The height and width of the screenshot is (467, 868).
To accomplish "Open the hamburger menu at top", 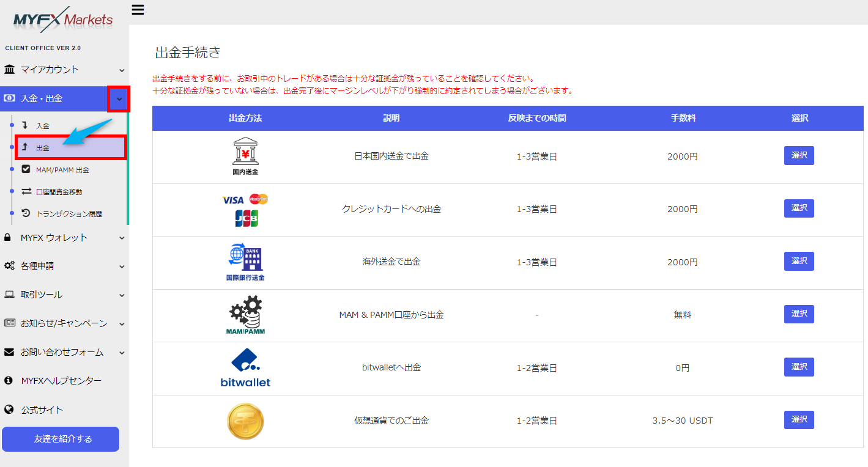I will tap(138, 9).
